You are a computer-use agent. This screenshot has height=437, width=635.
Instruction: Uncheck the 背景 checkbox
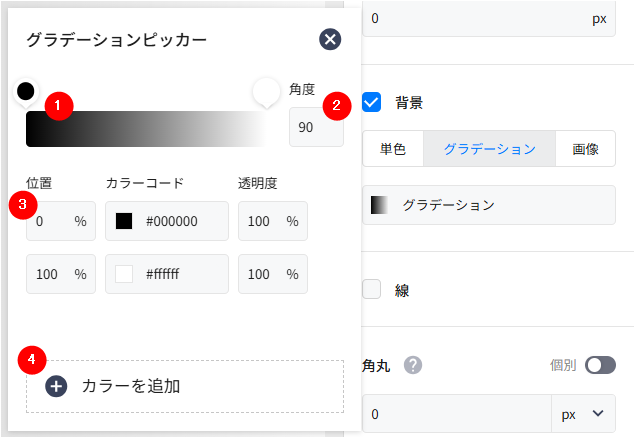pyautogui.click(x=372, y=102)
